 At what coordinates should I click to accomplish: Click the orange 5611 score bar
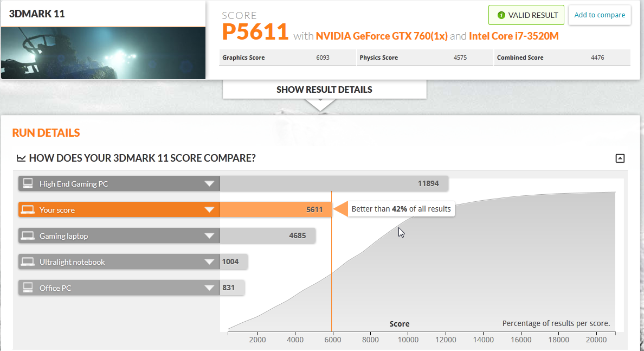275,209
